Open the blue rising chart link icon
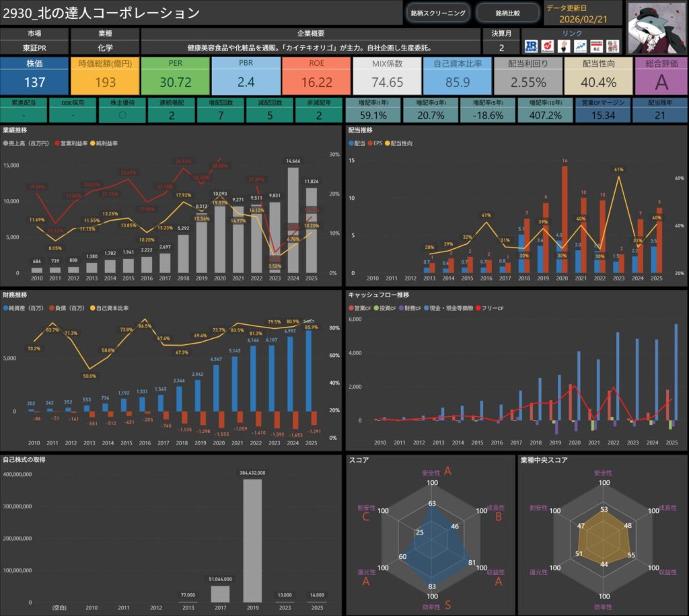The image size is (689, 616). [x=579, y=46]
